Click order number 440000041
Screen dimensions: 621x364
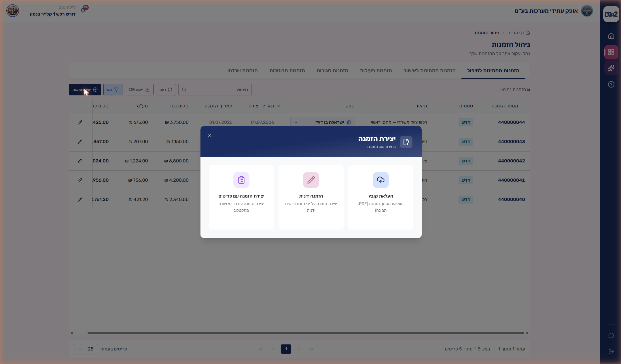tap(511, 180)
